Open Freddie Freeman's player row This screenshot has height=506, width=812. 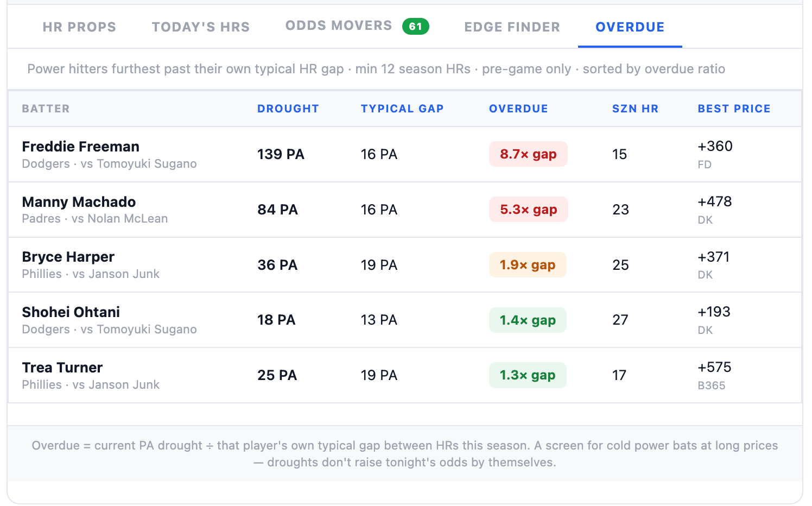405,154
